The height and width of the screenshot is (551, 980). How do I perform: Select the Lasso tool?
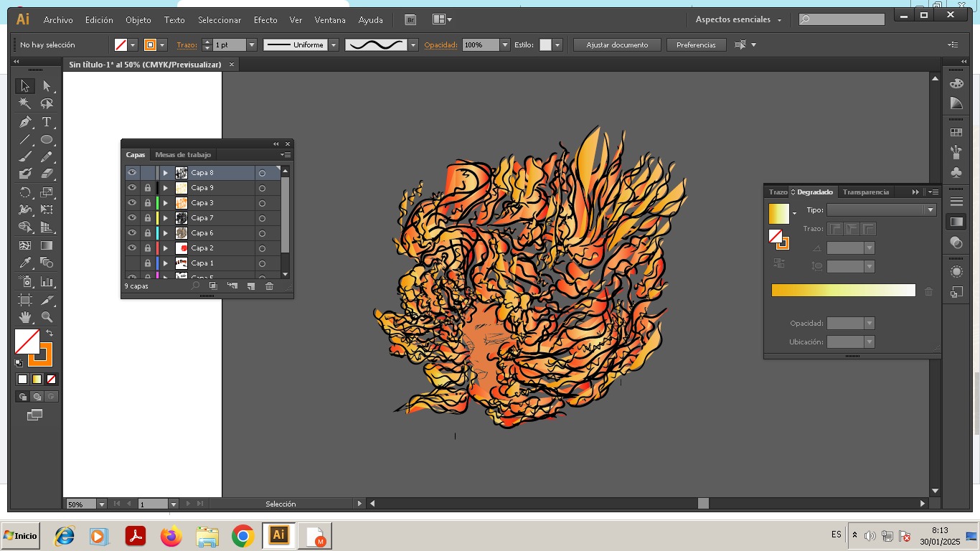click(47, 104)
